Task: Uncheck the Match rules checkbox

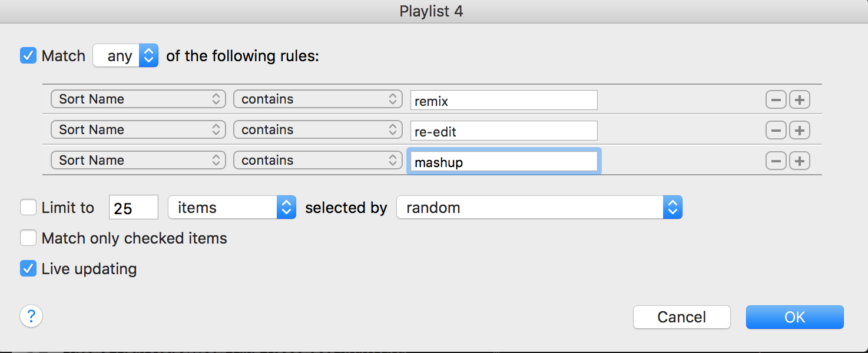Action: tap(28, 56)
